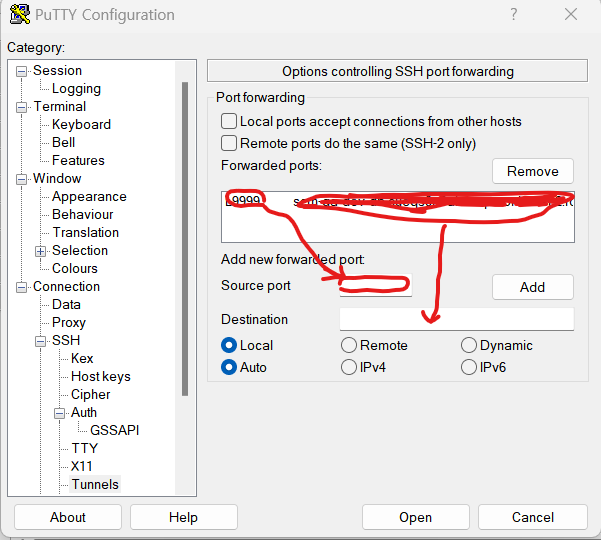Select the L9999 entry in forwarded ports list
601x540 pixels.
398,201
